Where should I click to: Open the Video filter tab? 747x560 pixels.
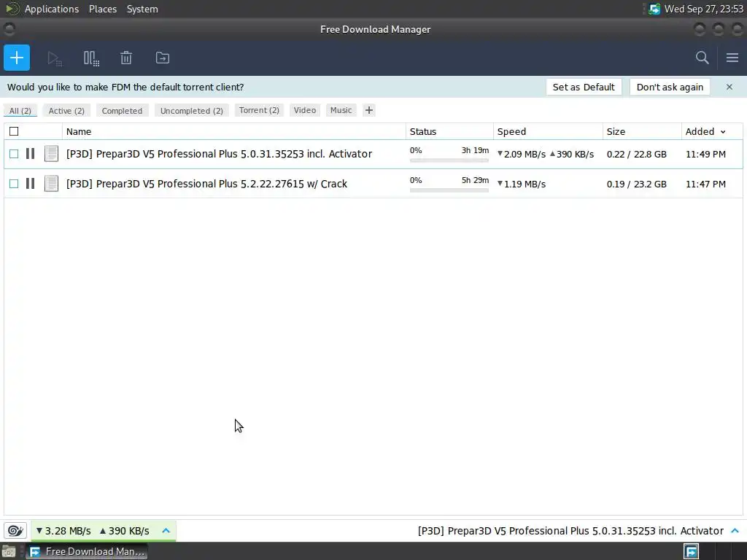pos(305,111)
